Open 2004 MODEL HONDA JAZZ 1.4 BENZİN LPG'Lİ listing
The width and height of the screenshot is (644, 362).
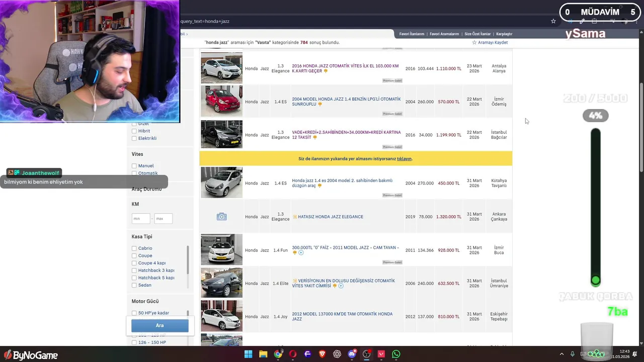(346, 102)
